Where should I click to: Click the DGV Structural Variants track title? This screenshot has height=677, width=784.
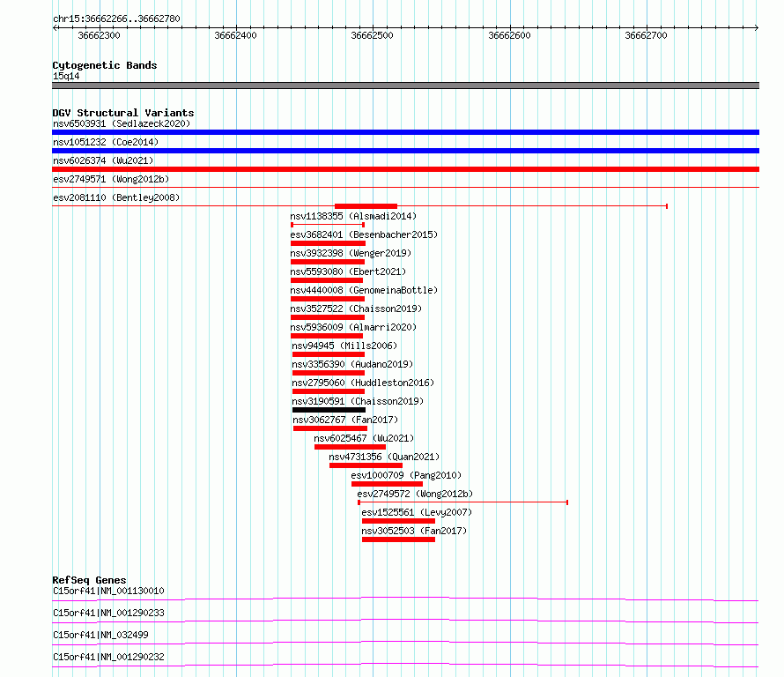click(123, 113)
